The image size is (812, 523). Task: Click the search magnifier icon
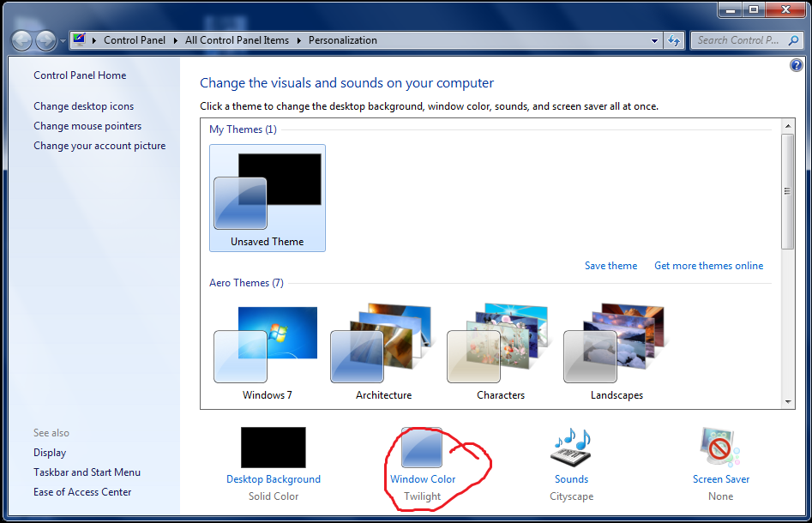793,40
